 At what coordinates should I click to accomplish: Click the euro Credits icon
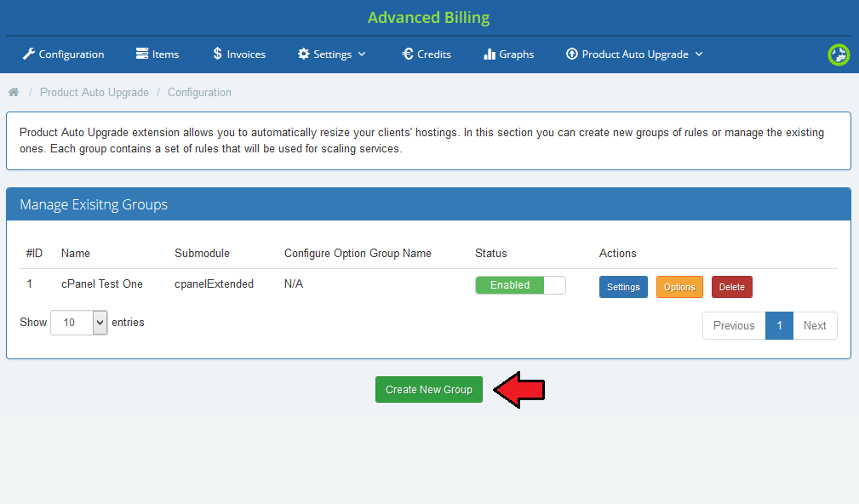coord(408,54)
